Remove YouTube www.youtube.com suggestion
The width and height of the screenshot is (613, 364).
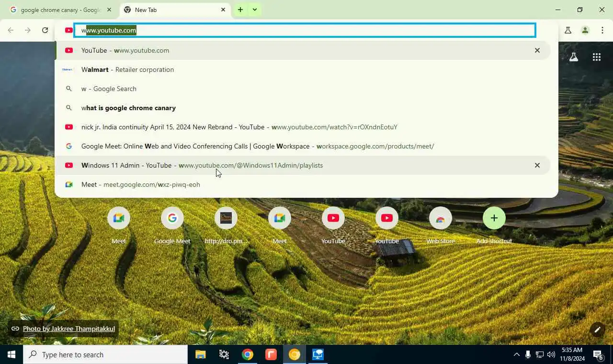point(537,50)
